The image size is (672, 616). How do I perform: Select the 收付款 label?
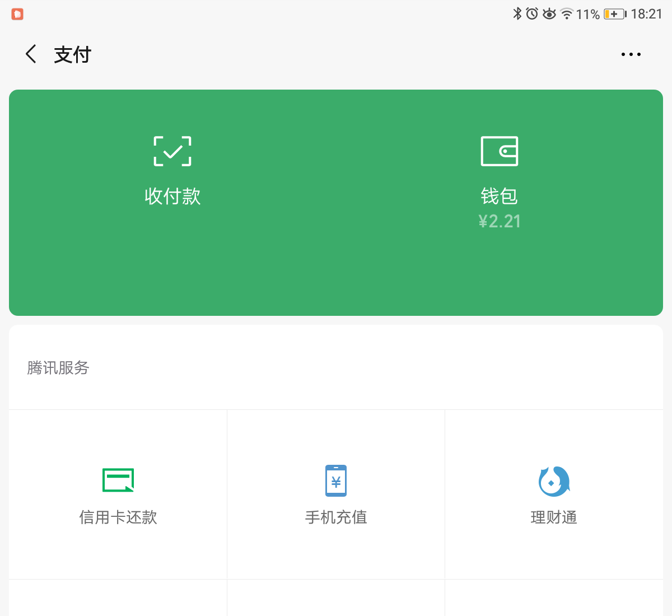click(172, 196)
